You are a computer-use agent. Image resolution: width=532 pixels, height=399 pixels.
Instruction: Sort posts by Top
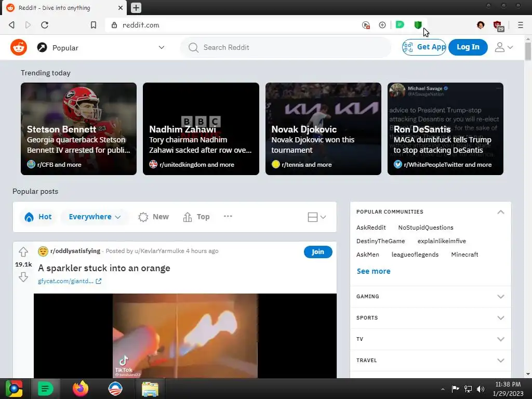coord(196,217)
